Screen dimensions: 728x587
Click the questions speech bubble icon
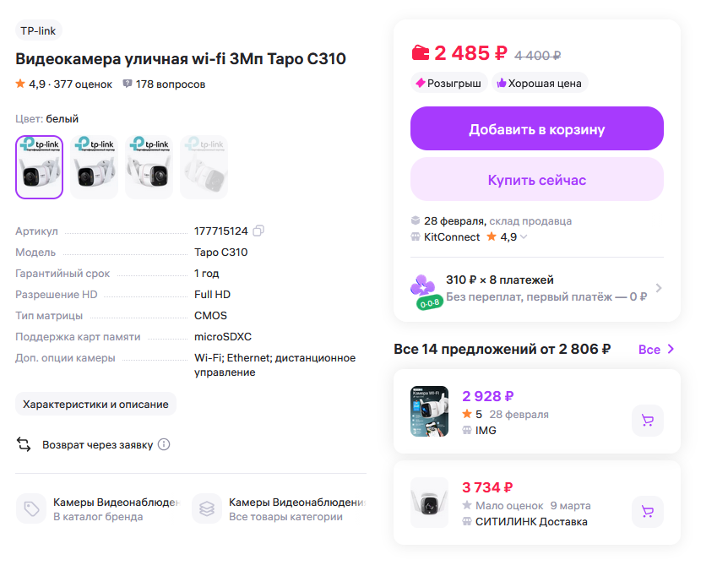[128, 84]
